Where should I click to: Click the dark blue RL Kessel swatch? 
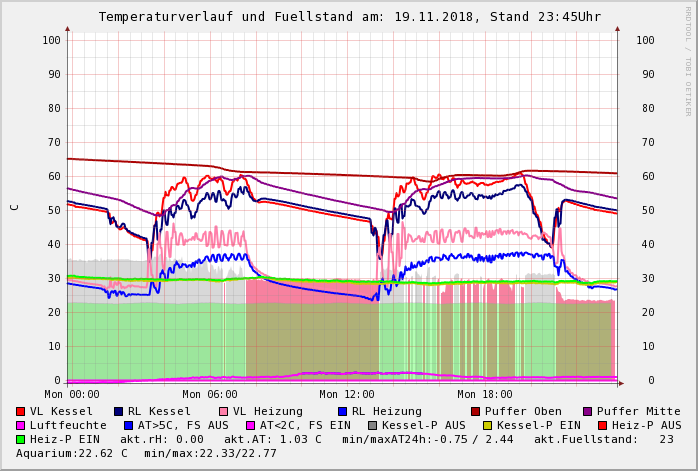pyautogui.click(x=119, y=411)
